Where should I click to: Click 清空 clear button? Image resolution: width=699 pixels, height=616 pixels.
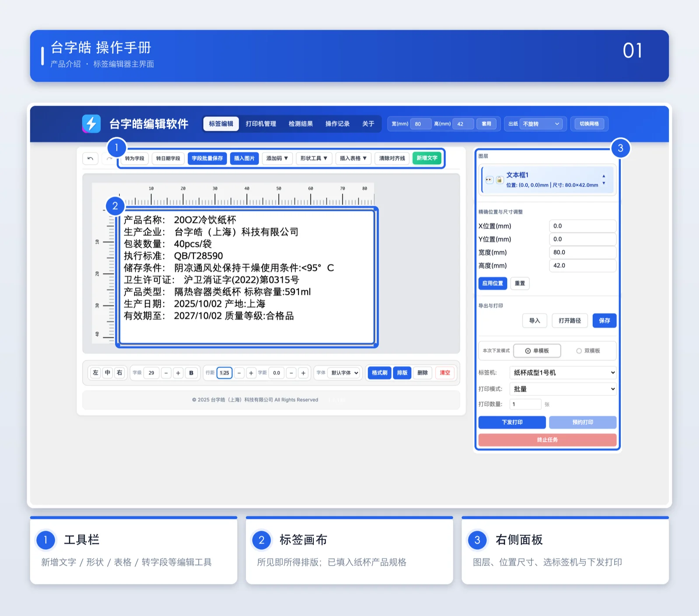pos(445,373)
